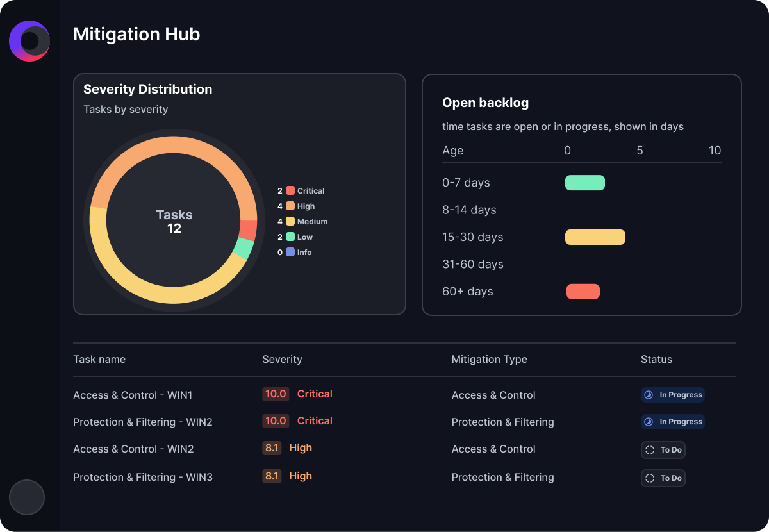This screenshot has height=532, width=769.
Task: Click the 31-60 days age row label
Action: point(473,264)
